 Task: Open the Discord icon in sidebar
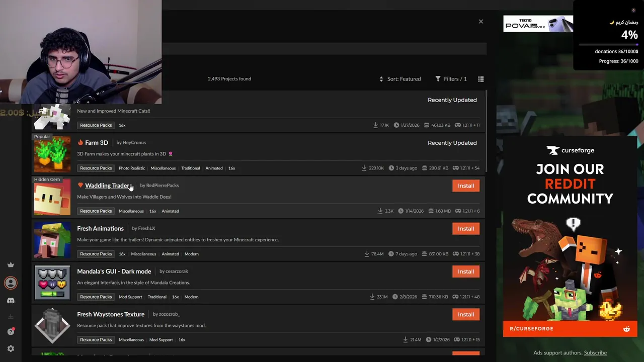coord(11,301)
